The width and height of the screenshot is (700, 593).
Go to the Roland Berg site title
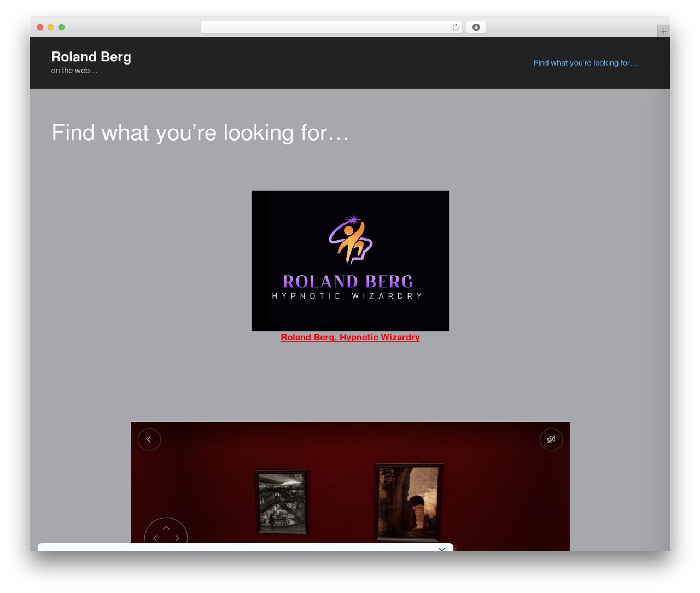coord(91,57)
